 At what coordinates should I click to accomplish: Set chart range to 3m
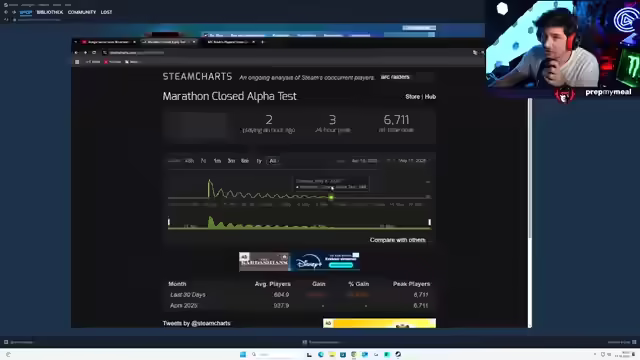click(x=231, y=161)
